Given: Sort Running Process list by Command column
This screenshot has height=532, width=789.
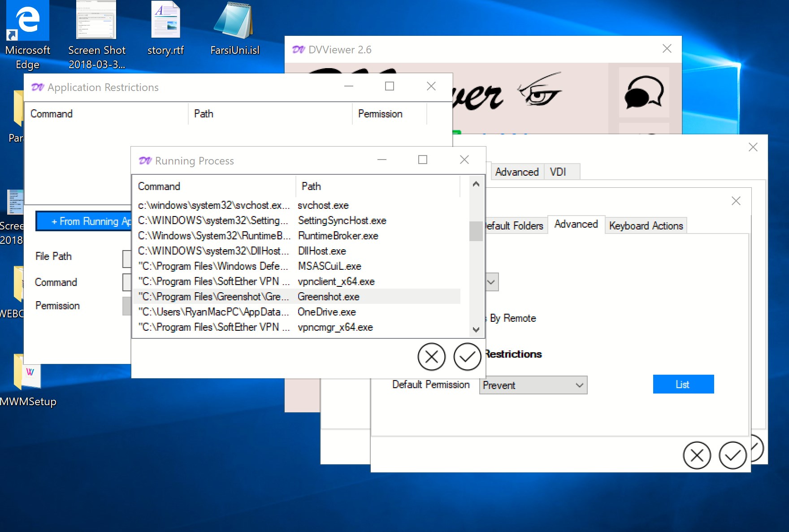Looking at the screenshot, I should [x=214, y=186].
